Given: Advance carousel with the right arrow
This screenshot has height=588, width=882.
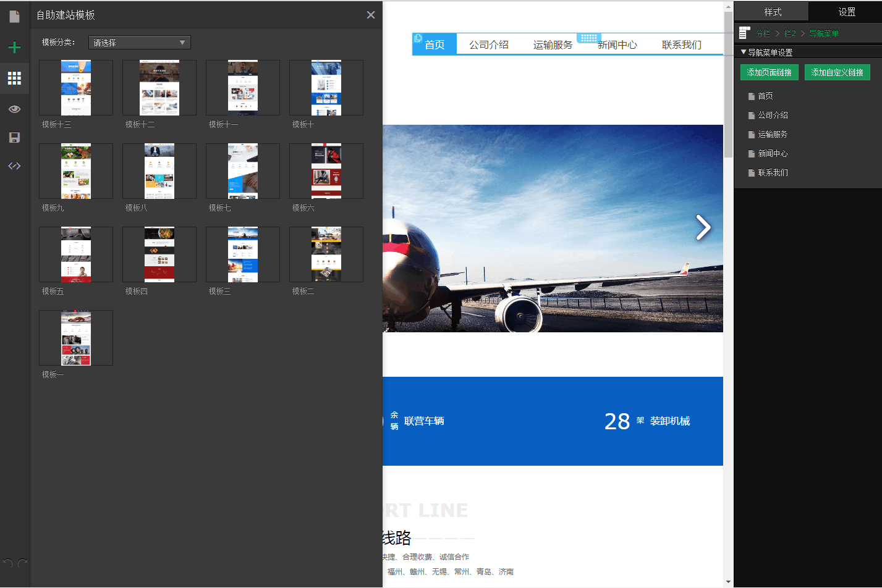Looking at the screenshot, I should 703,227.
